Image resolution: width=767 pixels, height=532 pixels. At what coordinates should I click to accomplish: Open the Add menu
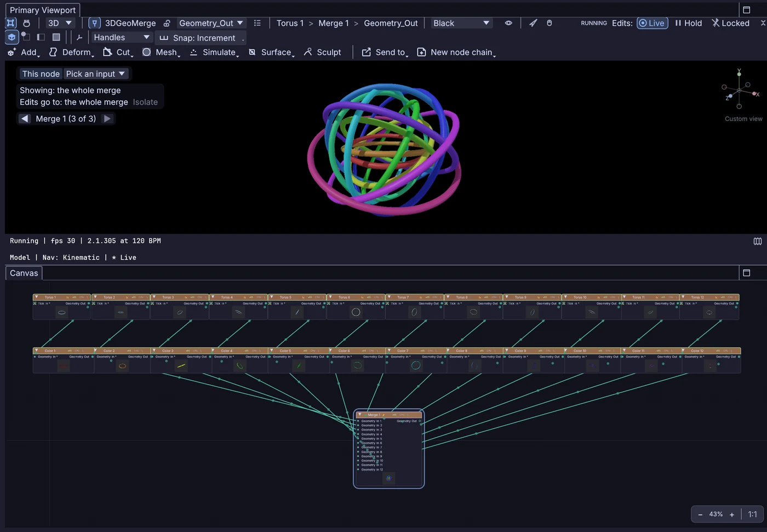[x=24, y=52]
